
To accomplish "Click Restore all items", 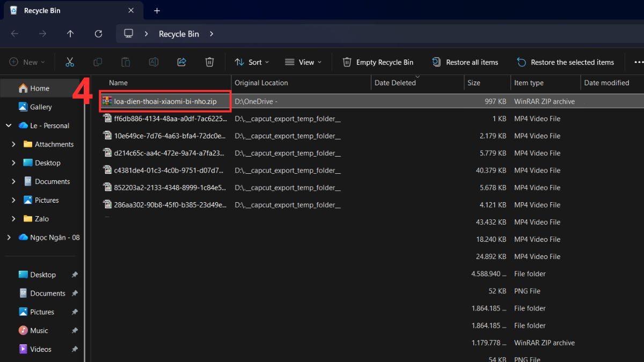I will [x=465, y=62].
